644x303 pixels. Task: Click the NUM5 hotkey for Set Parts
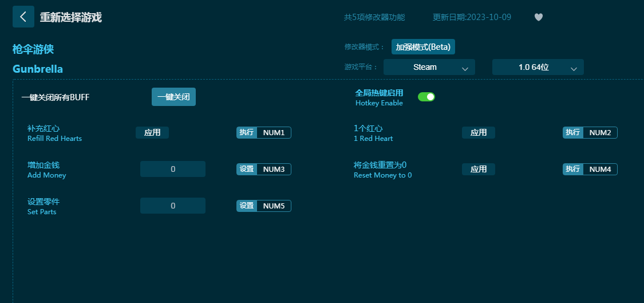coord(274,206)
